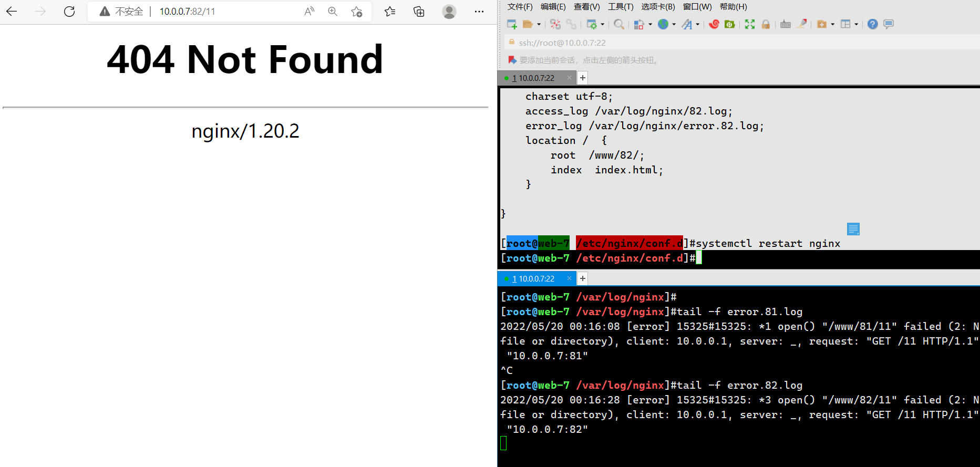This screenshot has width=980, height=467.
Task: Click the Reconnect chain-link icon in Xshell toolbar
Action: [x=571, y=24]
